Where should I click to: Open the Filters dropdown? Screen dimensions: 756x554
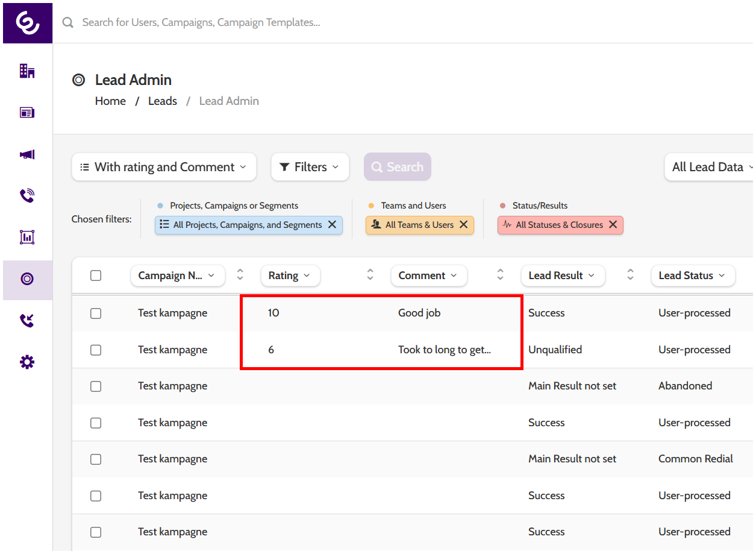point(310,167)
